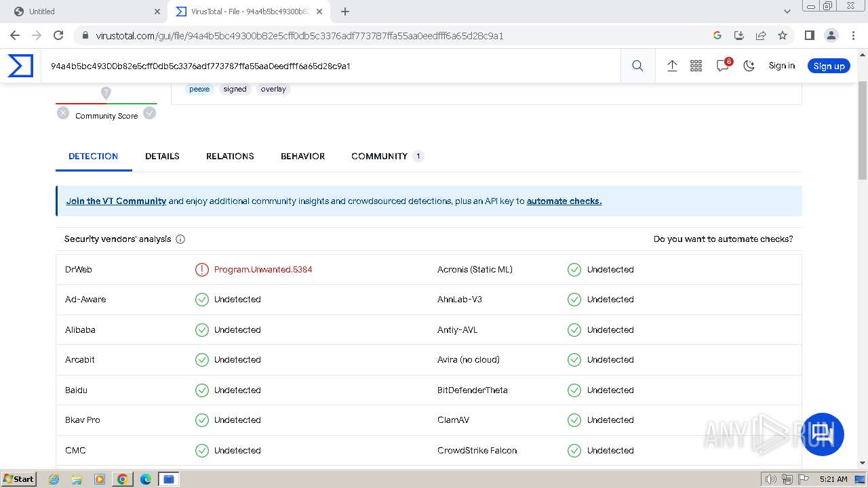This screenshot has height=488, width=868.
Task: Click the signed tag
Action: click(235, 89)
